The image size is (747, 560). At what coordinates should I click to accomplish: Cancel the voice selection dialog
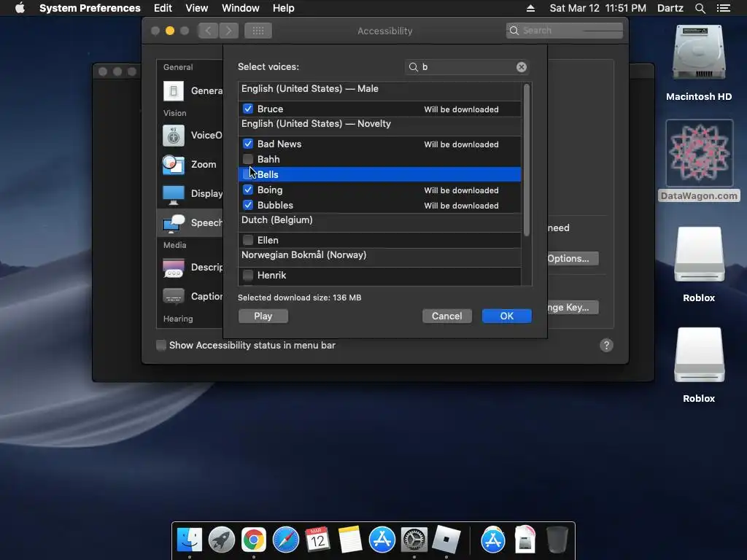point(447,316)
